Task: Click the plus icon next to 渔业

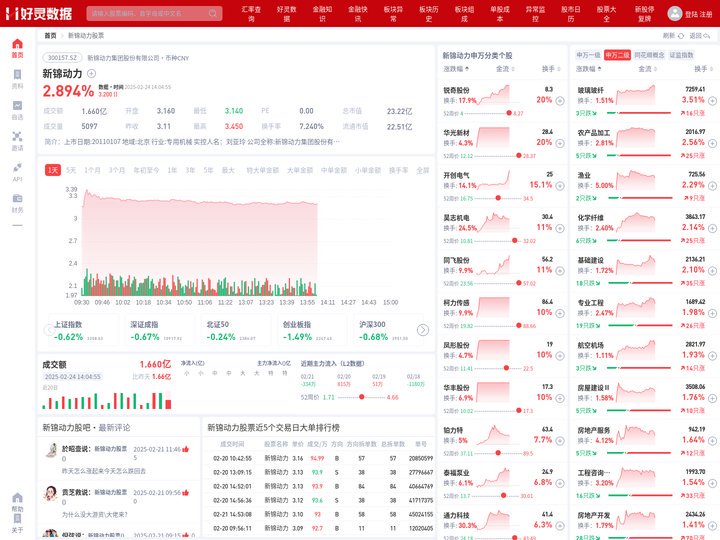Action: 712,186
